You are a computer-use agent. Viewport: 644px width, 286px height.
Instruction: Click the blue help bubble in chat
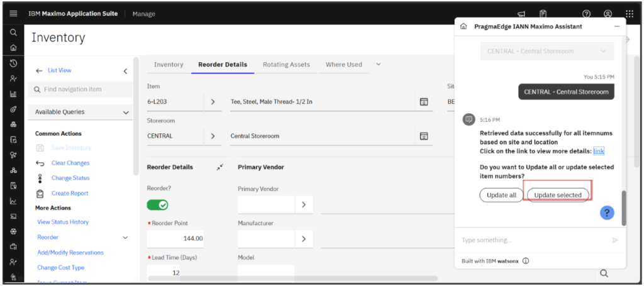[x=607, y=212]
